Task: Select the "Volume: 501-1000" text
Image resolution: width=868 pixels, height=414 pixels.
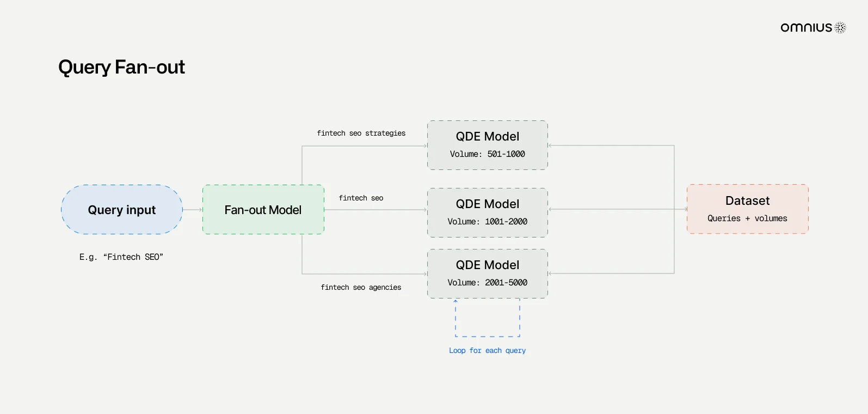Action: point(487,154)
